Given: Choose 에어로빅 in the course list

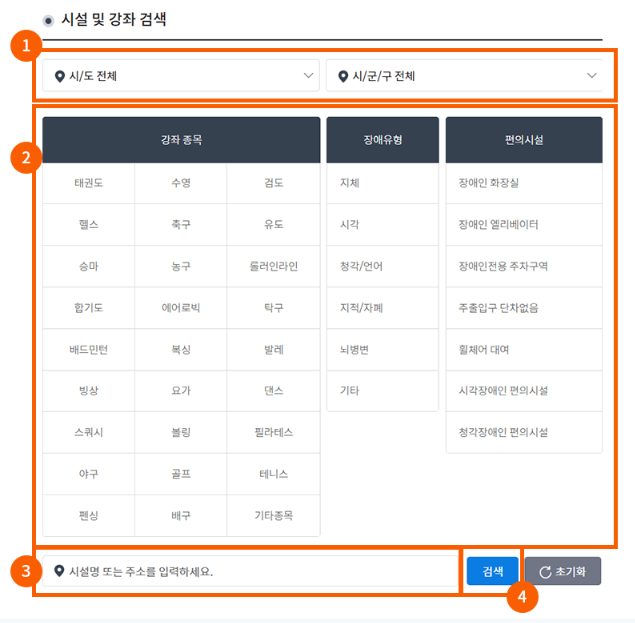Looking at the screenshot, I should (x=181, y=308).
